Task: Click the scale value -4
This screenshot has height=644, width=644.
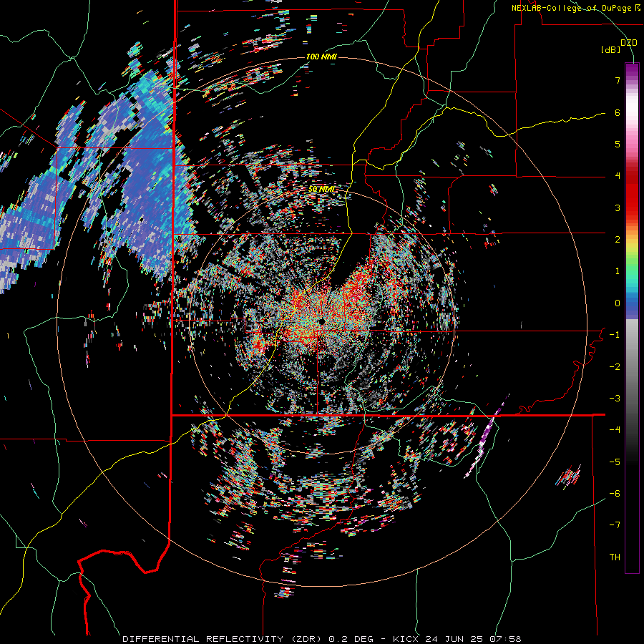Action: tap(615, 430)
